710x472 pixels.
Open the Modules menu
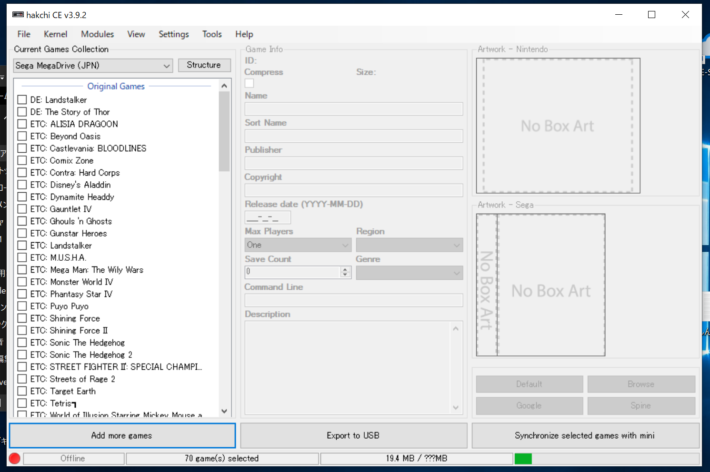pos(97,34)
